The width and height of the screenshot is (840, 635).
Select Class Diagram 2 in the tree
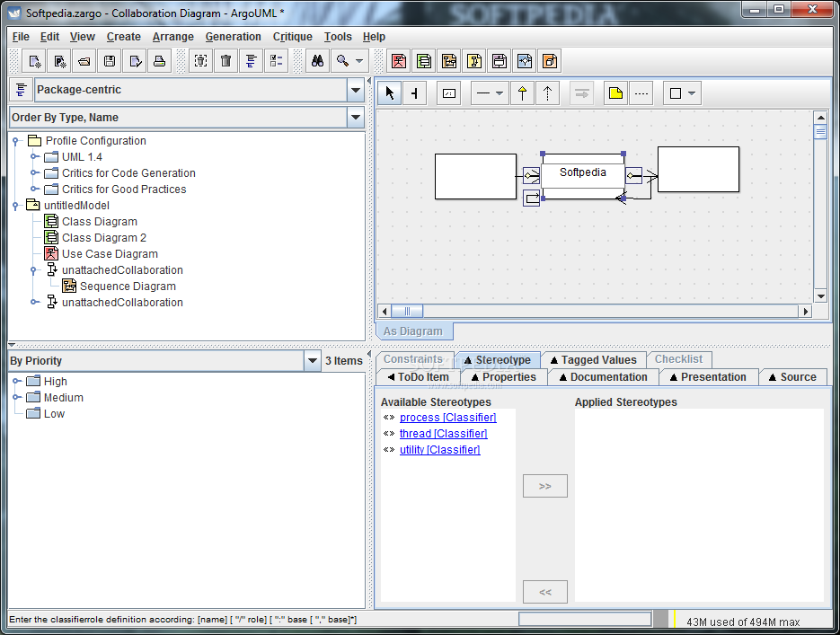(104, 238)
